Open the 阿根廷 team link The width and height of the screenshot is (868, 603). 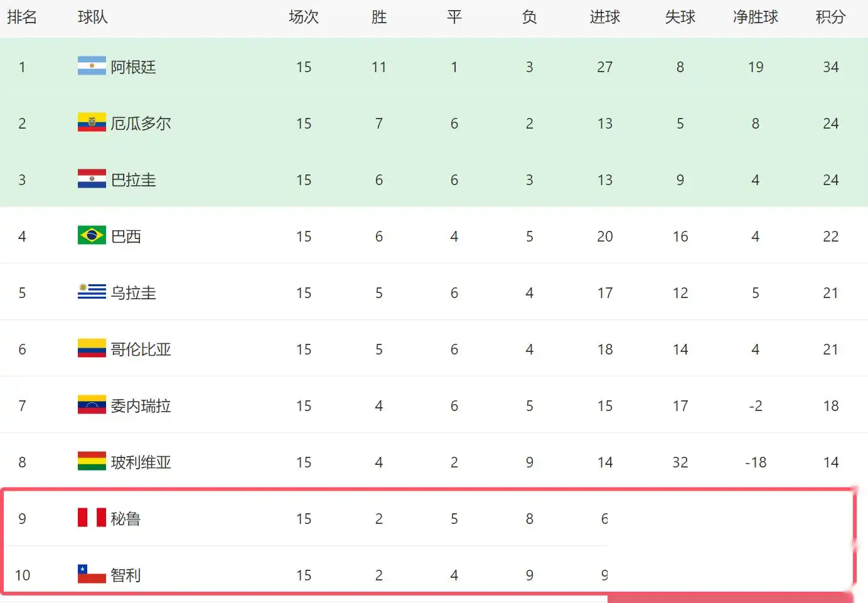pos(133,67)
